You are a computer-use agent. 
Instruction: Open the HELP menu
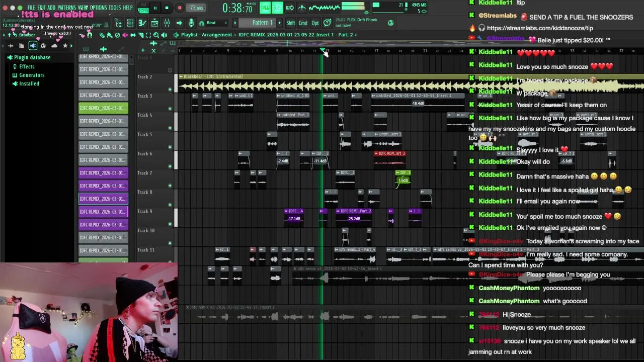(x=128, y=8)
